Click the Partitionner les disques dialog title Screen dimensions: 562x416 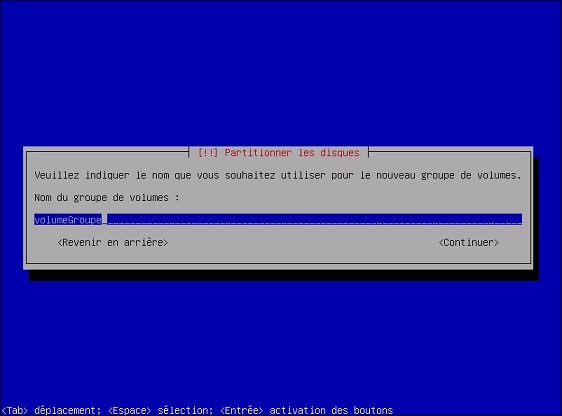278,153
